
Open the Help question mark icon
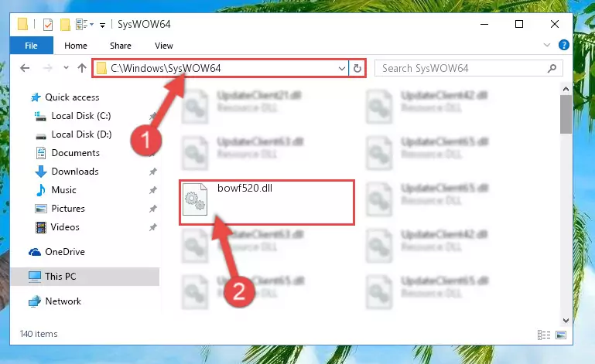(563, 45)
